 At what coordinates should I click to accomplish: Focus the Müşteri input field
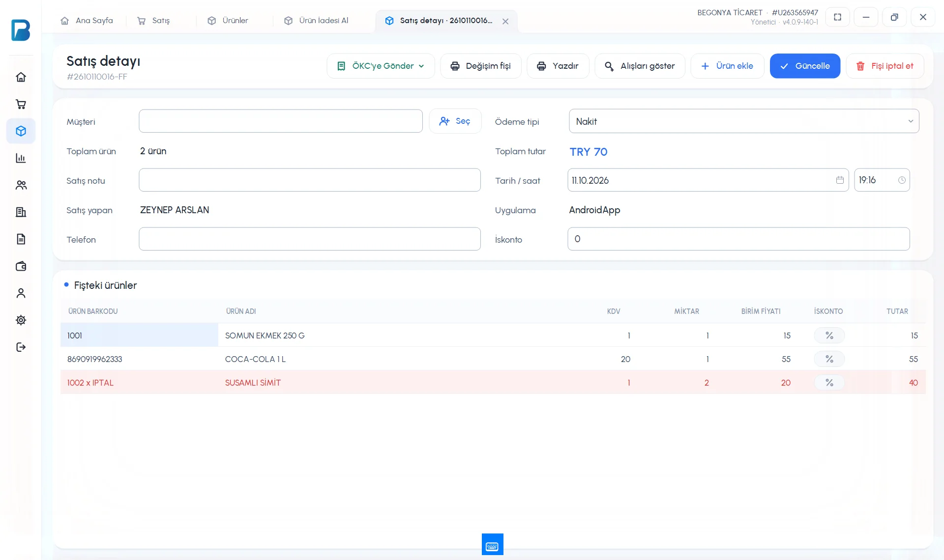(x=281, y=121)
